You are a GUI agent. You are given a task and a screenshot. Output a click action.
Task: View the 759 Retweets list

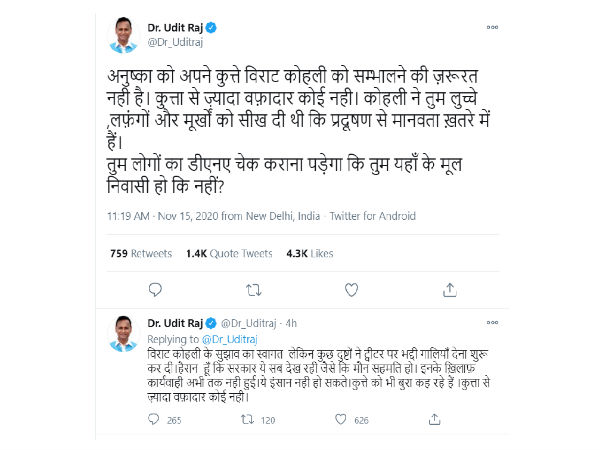click(138, 253)
